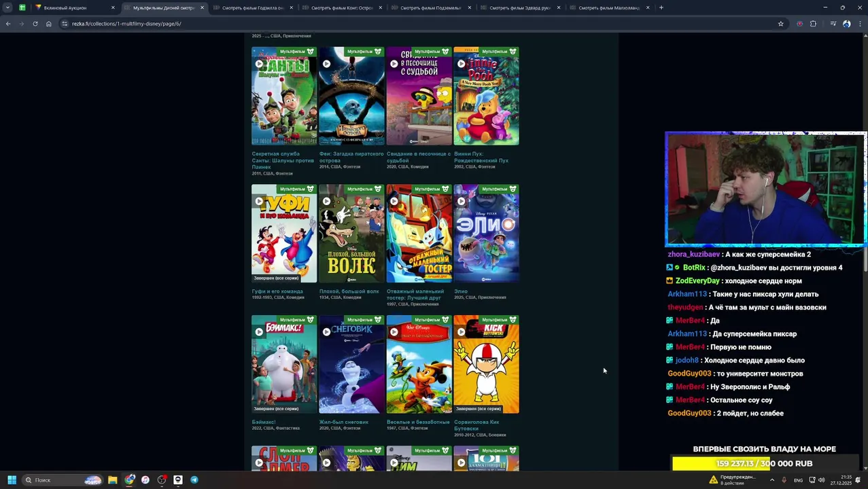This screenshot has width=868, height=489.
Task: Play icon on Кик Бутовски poster
Action: [x=461, y=332]
